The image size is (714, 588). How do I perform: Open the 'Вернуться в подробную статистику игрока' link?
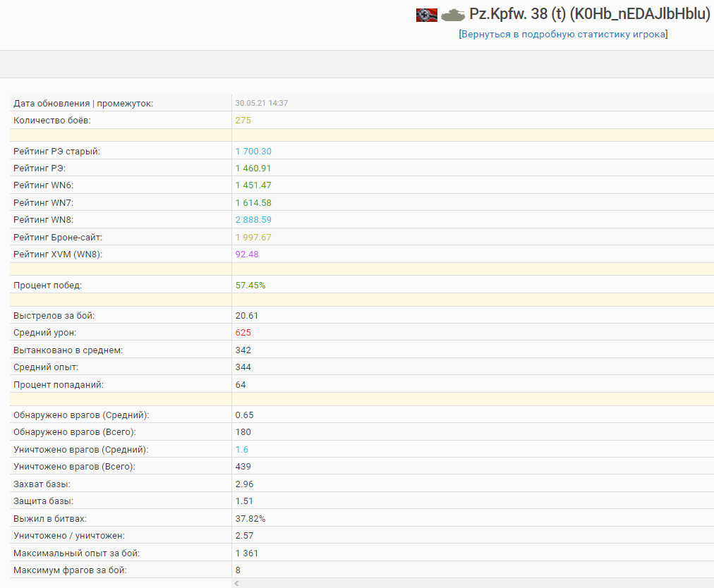563,35
